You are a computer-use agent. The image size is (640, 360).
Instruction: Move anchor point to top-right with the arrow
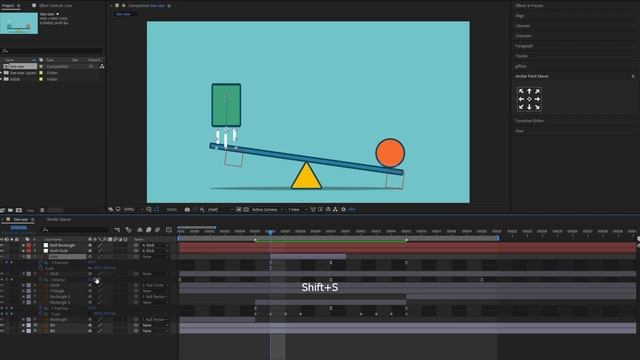coord(537,91)
